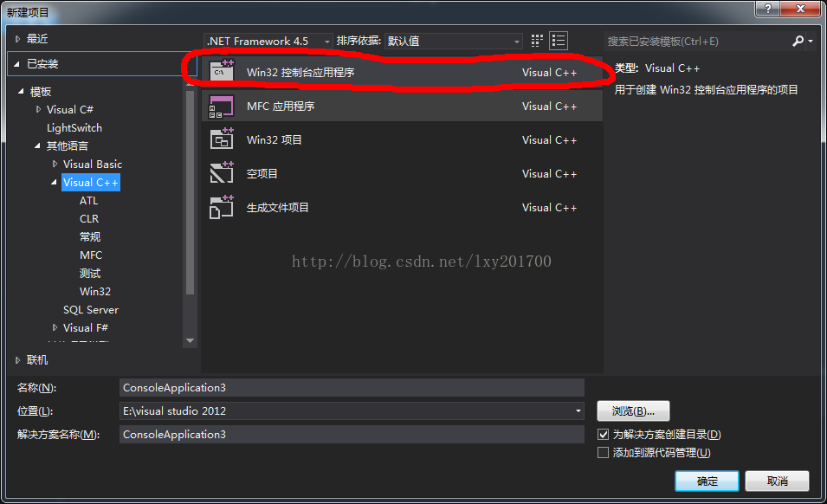This screenshot has width=827, height=504.
Task: Toggle 为解决方案创建目录 checkbox
Action: (604, 435)
